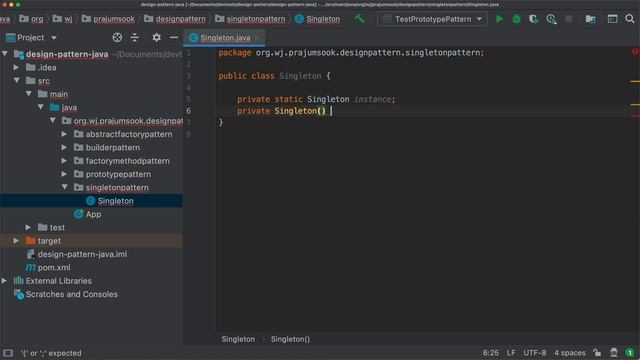
Task: Toggle read-only lock icon in status bar
Action: [597, 353]
